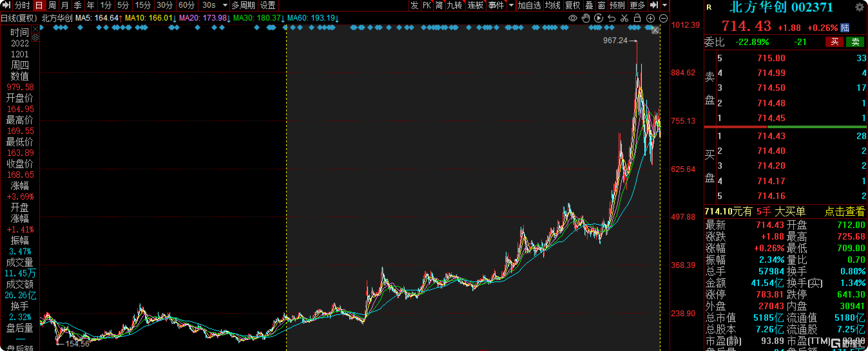This screenshot has width=868, height=351.
Task: Close the chart selection overlay box
Action: click(x=655, y=31)
